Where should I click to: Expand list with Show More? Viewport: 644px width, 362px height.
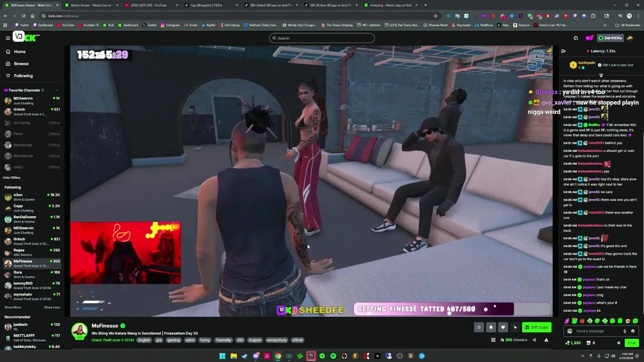[x=13, y=307]
